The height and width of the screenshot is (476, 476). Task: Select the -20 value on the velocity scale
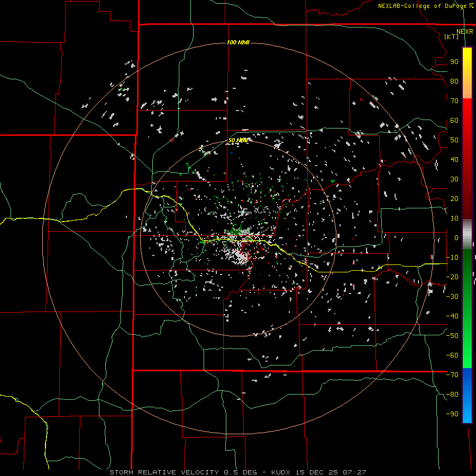452,277
